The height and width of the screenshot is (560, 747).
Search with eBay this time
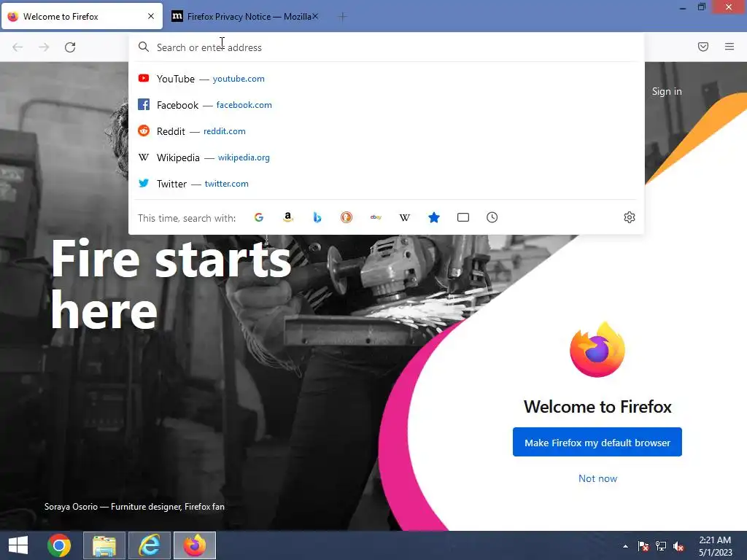click(x=376, y=217)
